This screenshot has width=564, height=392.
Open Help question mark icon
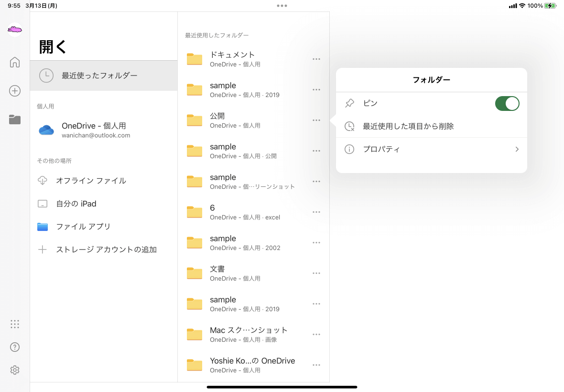(15, 347)
